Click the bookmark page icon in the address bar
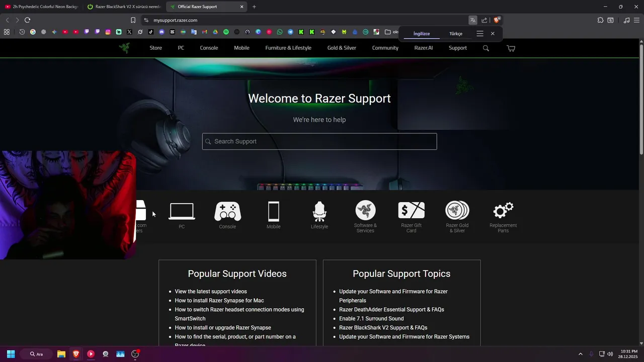 click(x=133, y=20)
